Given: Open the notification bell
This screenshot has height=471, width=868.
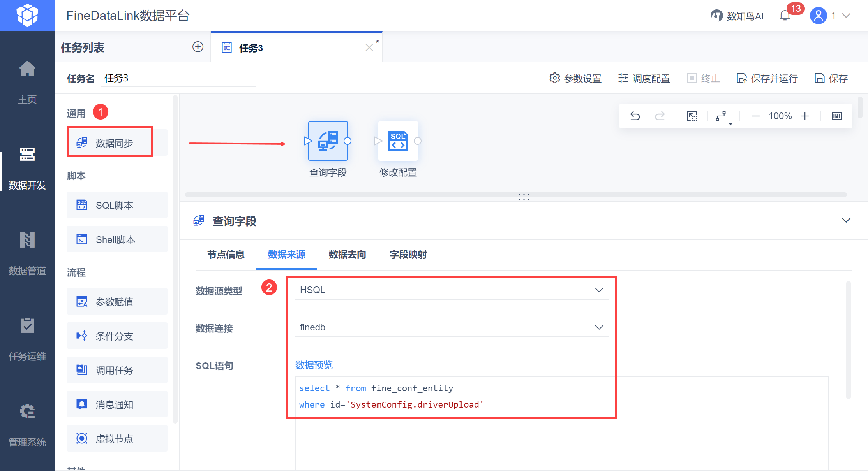Looking at the screenshot, I should tap(785, 16).
